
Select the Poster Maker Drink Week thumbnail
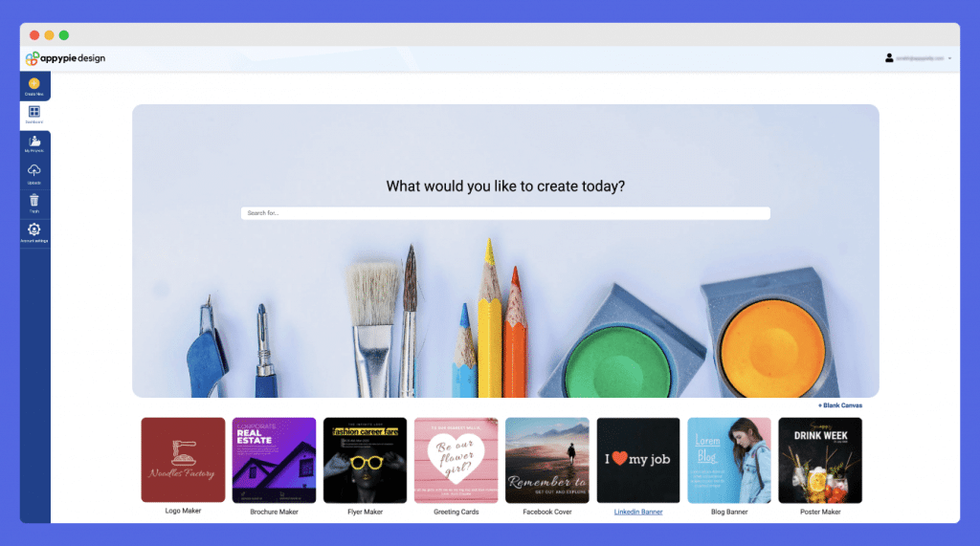820,460
